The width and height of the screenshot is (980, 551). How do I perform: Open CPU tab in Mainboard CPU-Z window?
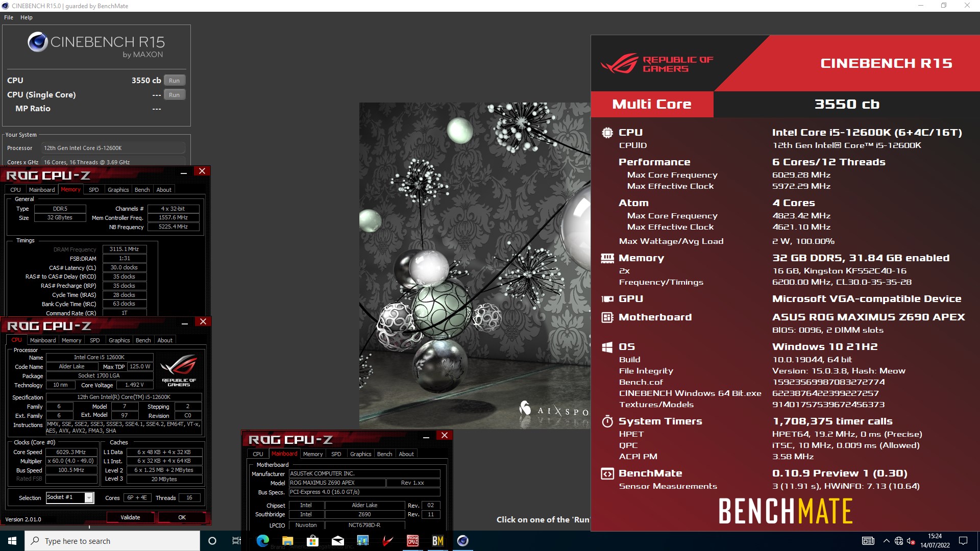258,454
